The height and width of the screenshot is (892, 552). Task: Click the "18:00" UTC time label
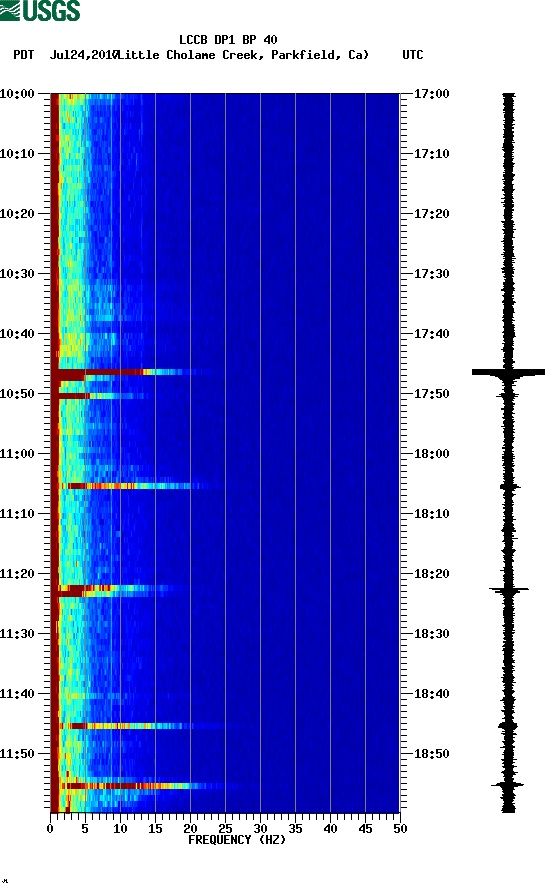tap(431, 453)
